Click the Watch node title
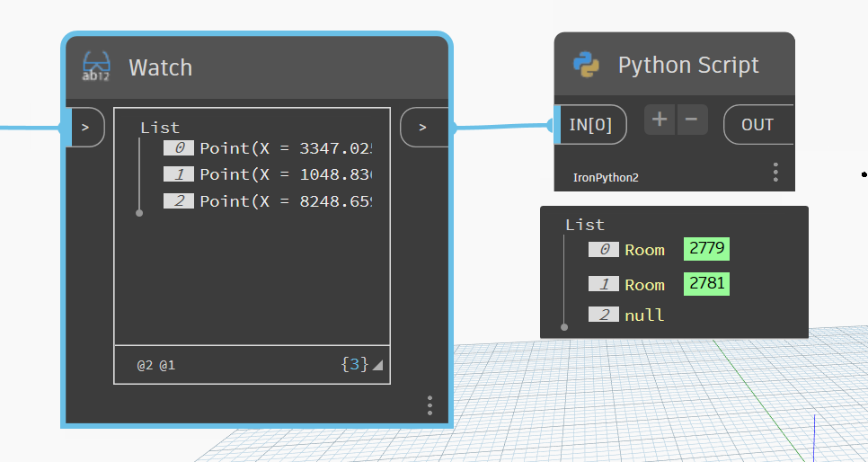 [161, 67]
